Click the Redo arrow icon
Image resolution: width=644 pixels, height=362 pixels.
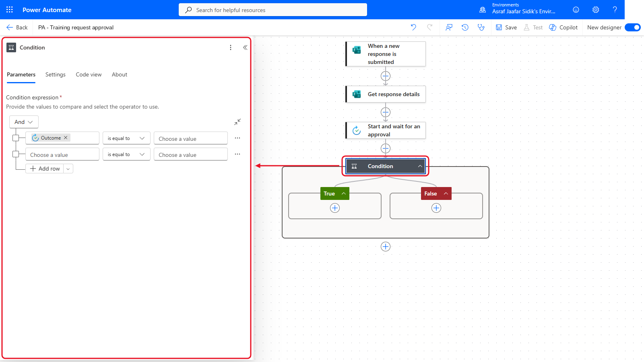click(430, 27)
